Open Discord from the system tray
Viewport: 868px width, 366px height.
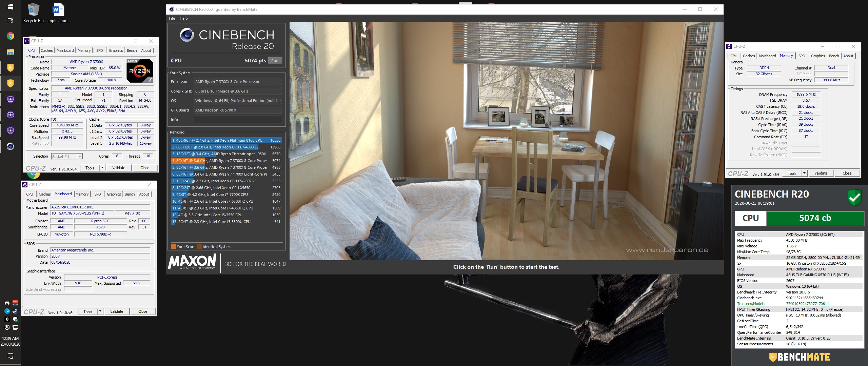(7, 303)
